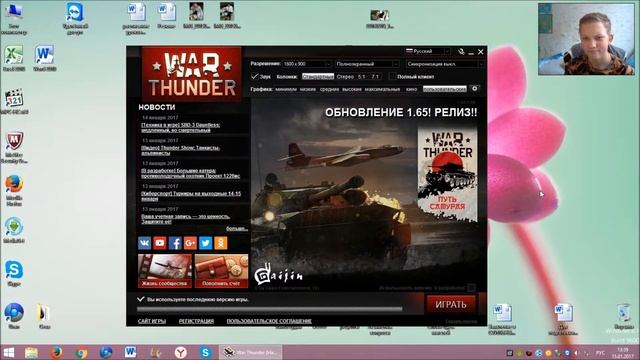The width and height of the screenshot is (640, 360).
Task: Open the resolution 1600 x 900 dropdown
Action: point(307,64)
